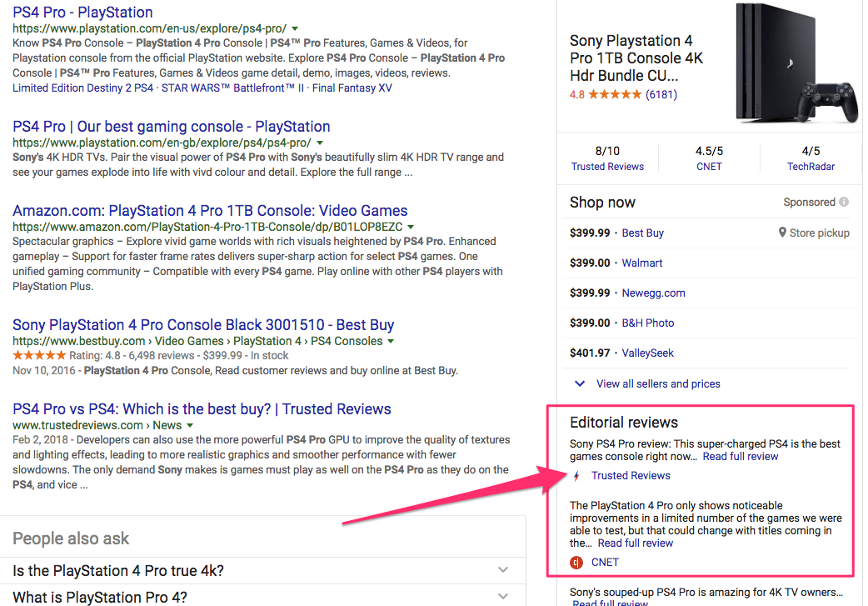Image resolution: width=868 pixels, height=606 pixels.
Task: Expand 'What is PlayStation Pro 4?' question
Action: pos(262,596)
